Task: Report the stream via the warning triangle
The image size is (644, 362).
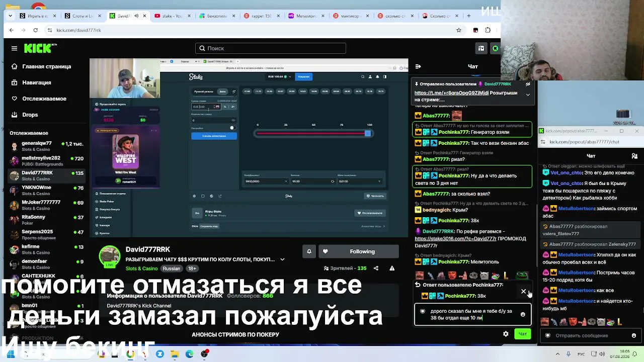Action: [x=392, y=268]
